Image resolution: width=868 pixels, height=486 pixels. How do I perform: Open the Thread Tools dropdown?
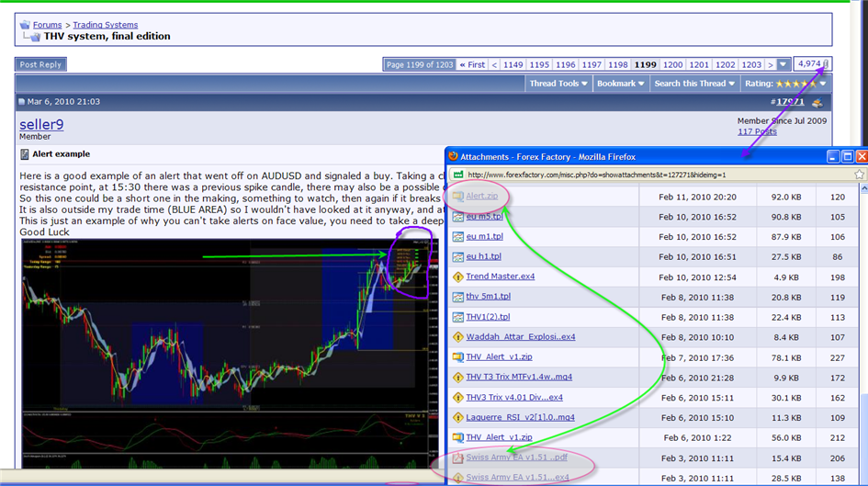click(558, 84)
